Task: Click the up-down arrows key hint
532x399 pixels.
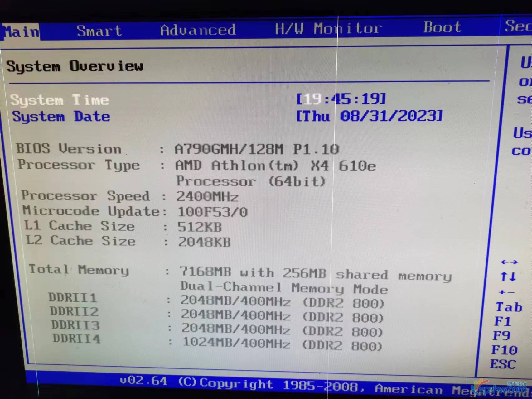Action: (508, 276)
